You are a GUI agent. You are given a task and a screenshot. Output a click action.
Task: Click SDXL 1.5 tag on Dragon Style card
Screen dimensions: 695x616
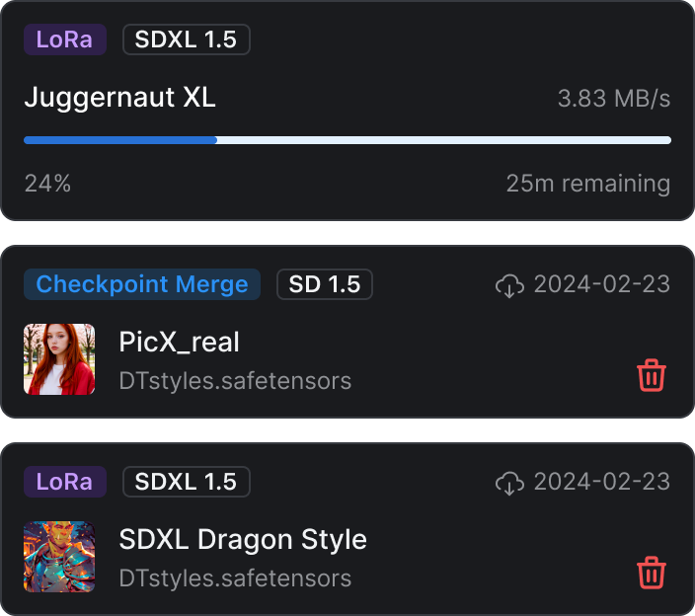tap(187, 482)
